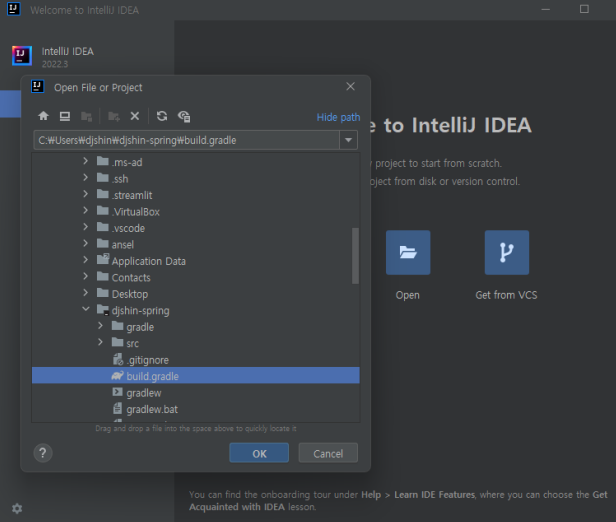Click the file tree scrollbar thumb
The height and width of the screenshot is (522, 616).
coord(355,256)
